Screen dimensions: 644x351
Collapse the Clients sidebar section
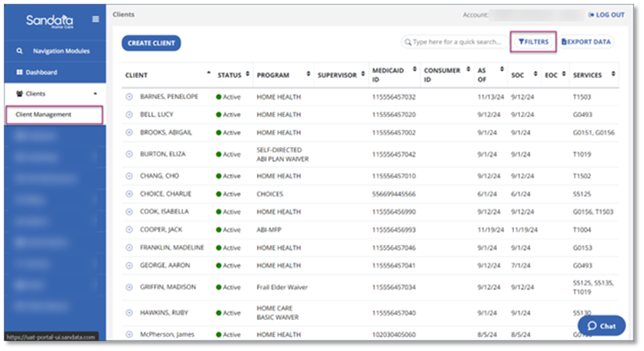coord(96,94)
